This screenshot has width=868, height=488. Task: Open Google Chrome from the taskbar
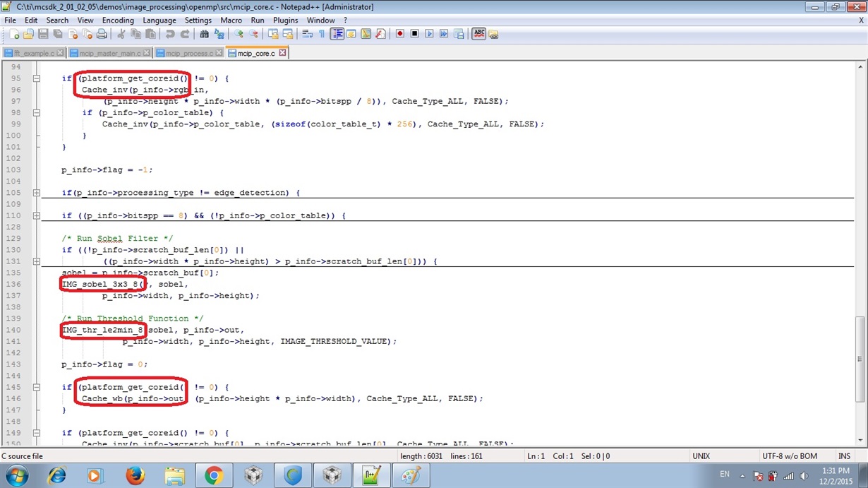[x=214, y=476]
